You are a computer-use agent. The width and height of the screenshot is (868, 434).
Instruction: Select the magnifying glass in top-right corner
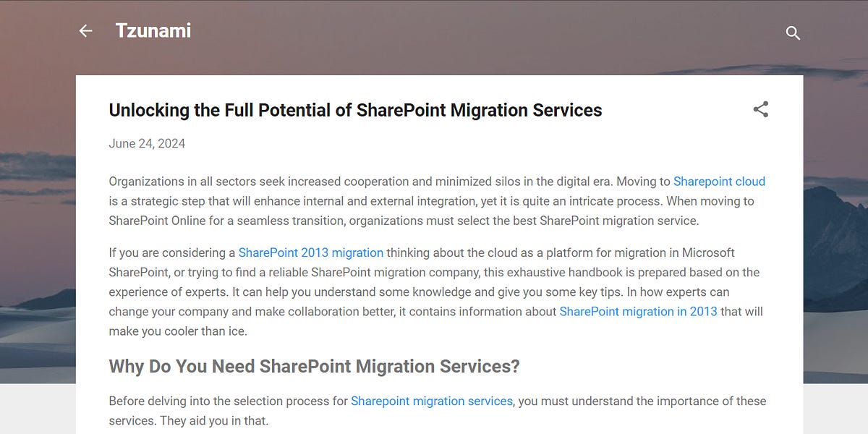[793, 33]
